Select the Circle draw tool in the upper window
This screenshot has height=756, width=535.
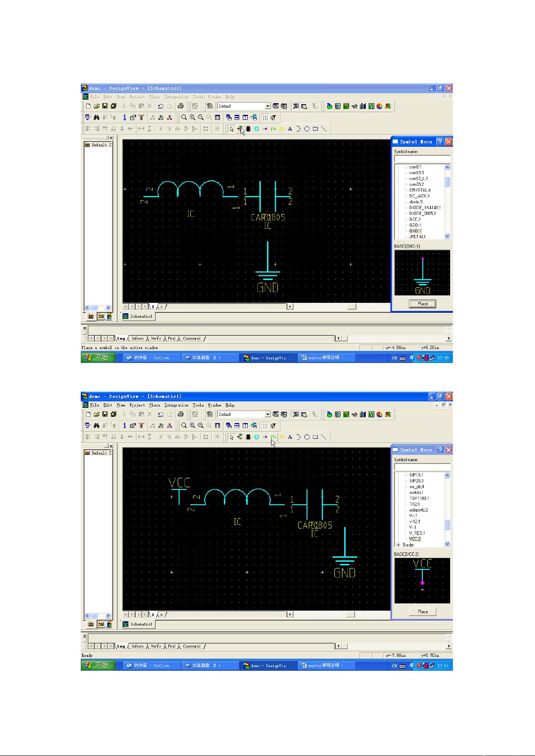pyautogui.click(x=307, y=129)
